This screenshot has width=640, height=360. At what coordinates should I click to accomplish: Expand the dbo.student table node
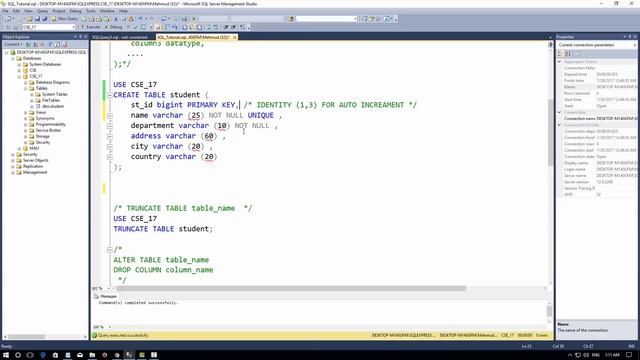tap(32, 106)
